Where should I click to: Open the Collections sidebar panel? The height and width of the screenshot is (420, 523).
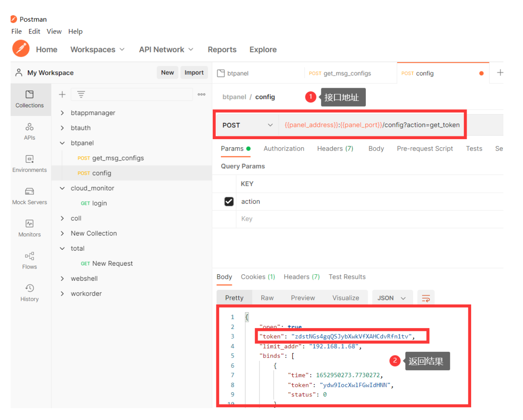[x=29, y=99]
